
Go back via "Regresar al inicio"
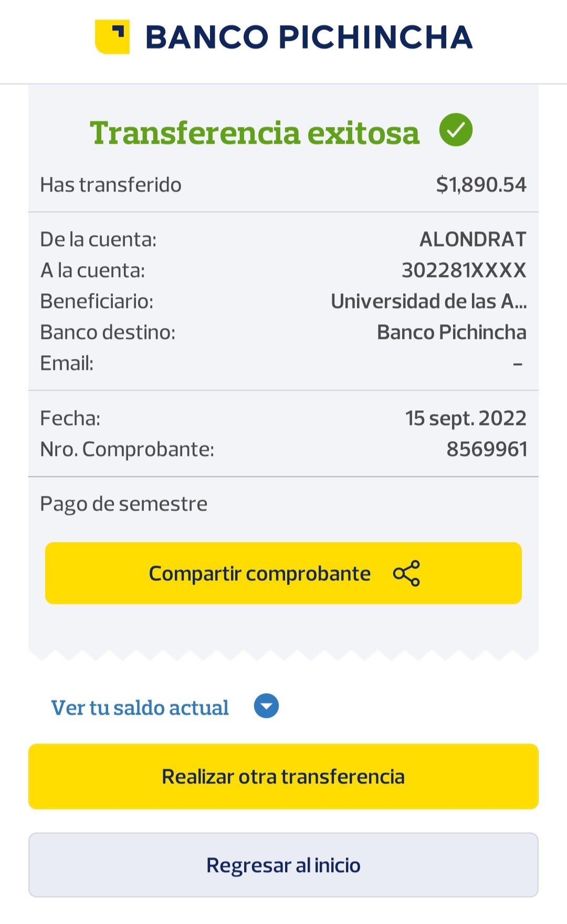pos(283,865)
